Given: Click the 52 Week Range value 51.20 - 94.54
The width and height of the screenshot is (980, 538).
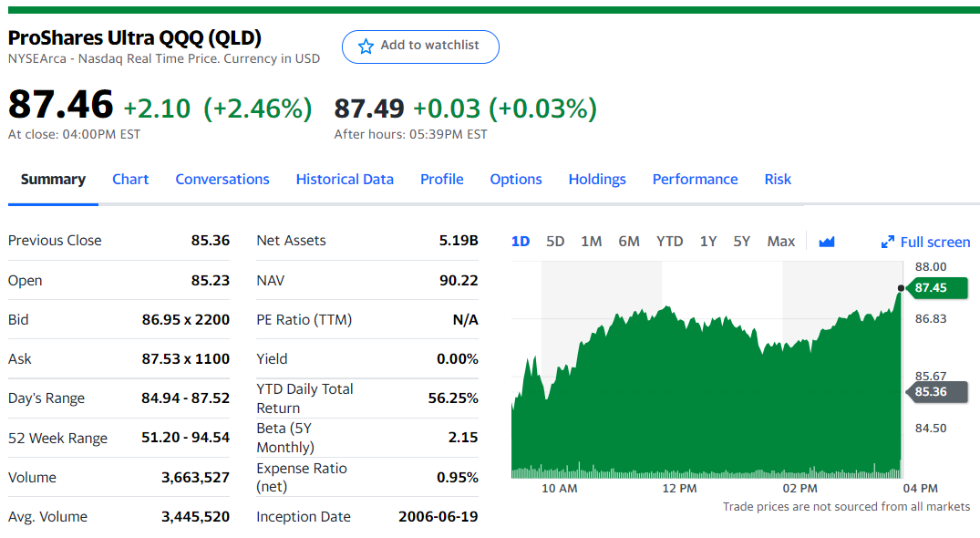Looking at the screenshot, I should point(186,438).
